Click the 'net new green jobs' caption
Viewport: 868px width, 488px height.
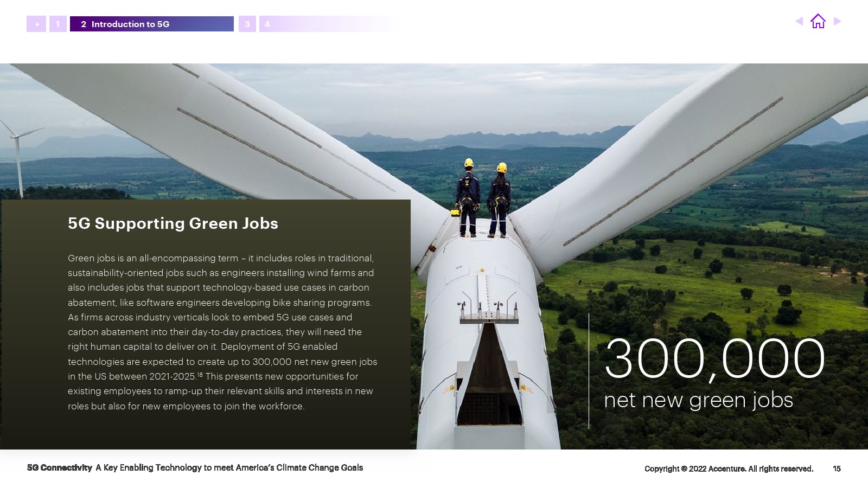[698, 400]
